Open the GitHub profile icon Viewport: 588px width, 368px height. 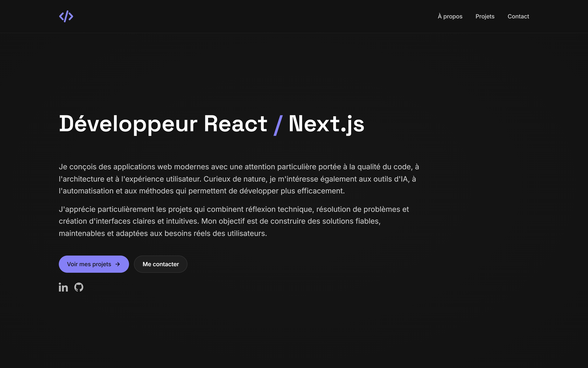tap(79, 287)
